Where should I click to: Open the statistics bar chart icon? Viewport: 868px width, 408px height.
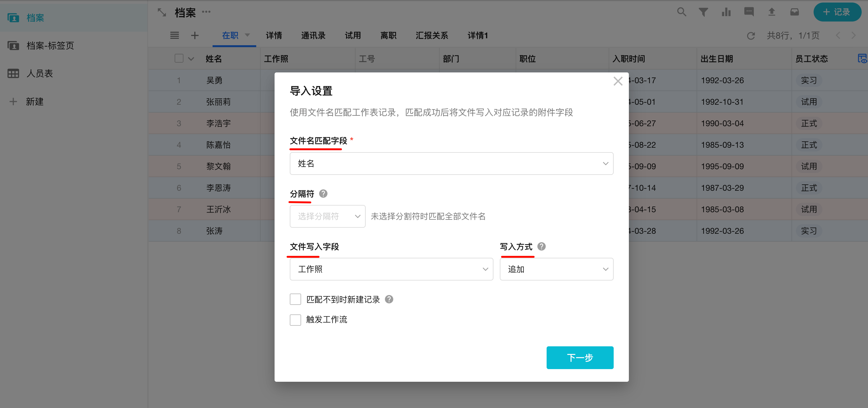click(726, 12)
